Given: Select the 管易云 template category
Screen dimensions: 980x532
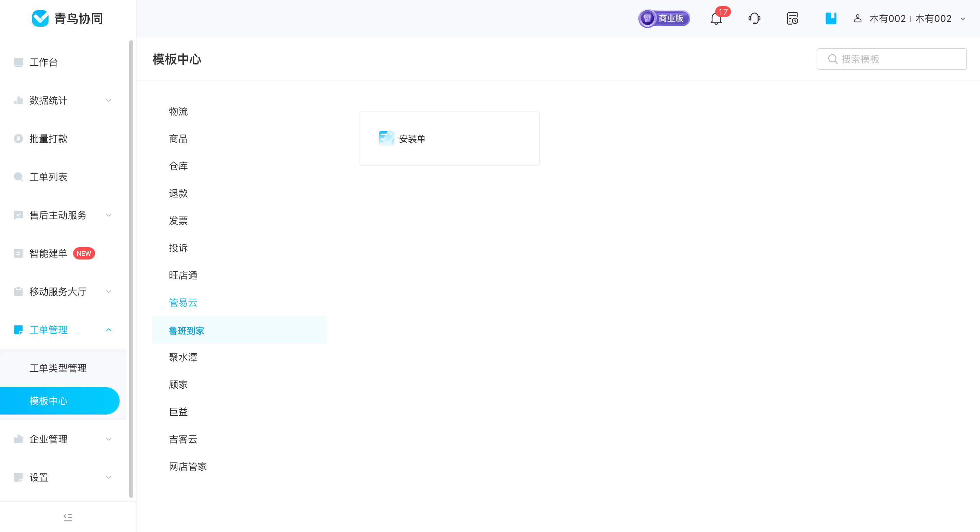Looking at the screenshot, I should [239, 303].
